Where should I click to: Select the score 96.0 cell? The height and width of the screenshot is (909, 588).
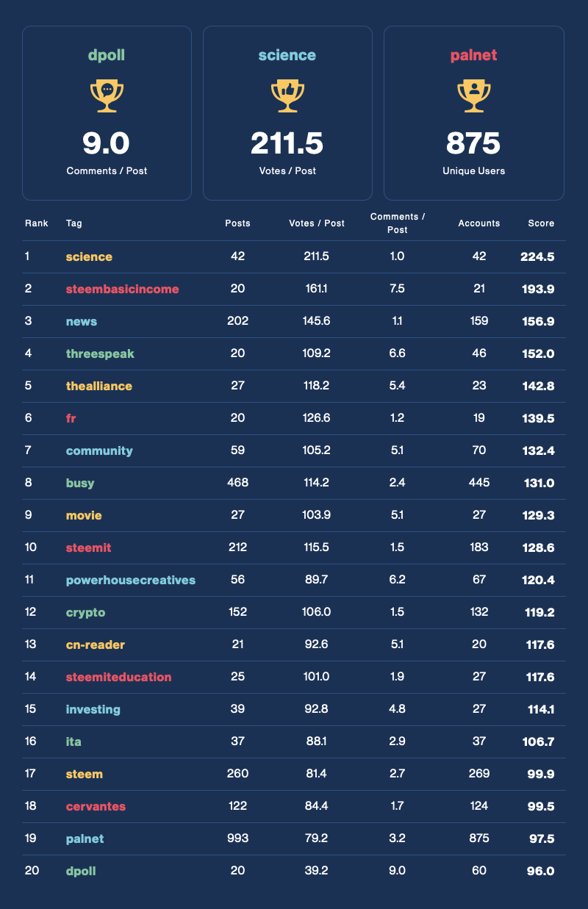tap(540, 871)
